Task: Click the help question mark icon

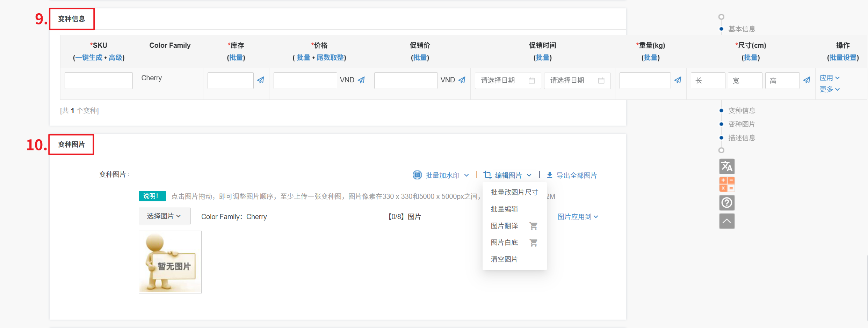Action: (727, 203)
